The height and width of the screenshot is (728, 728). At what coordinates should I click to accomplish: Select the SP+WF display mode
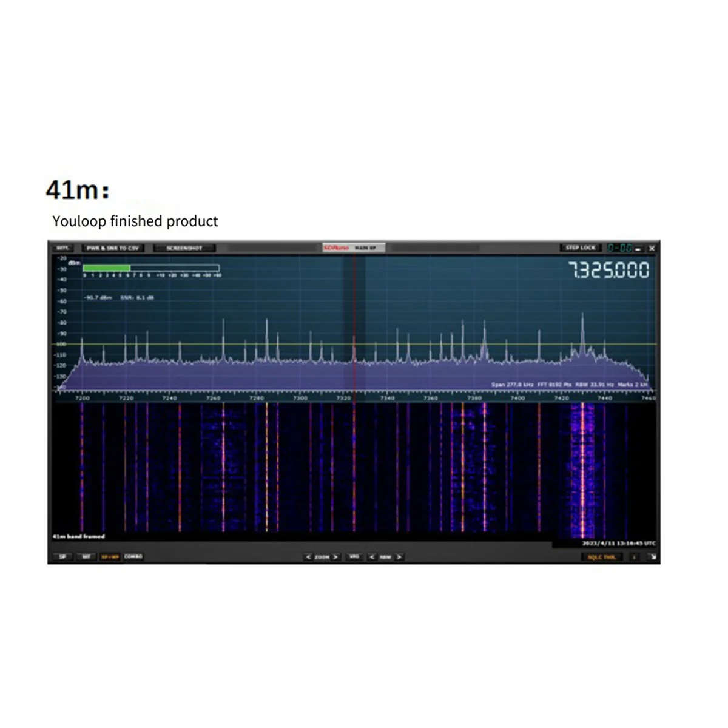click(110, 557)
